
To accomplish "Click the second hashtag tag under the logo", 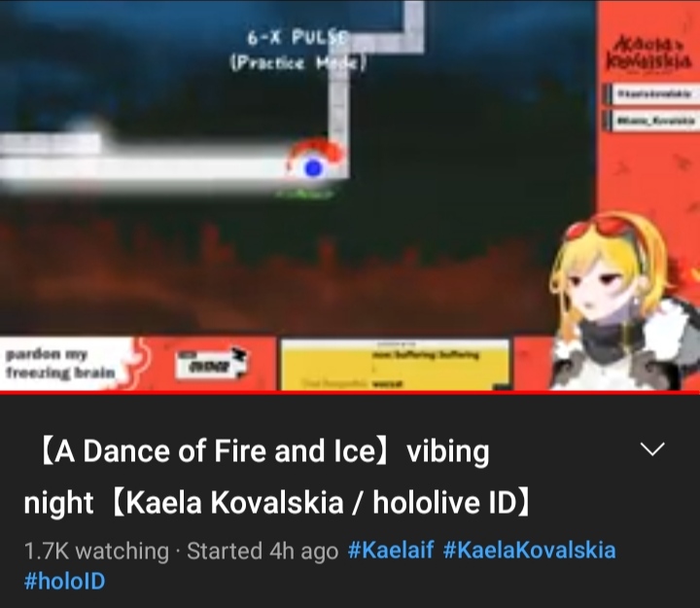I will click(x=652, y=120).
